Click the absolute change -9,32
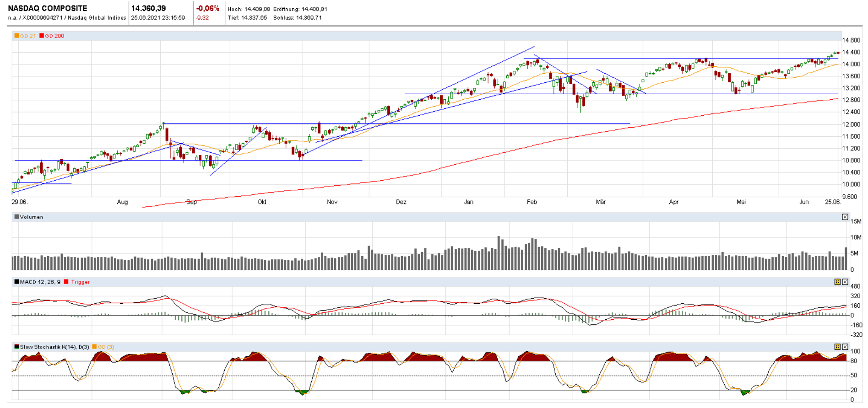Screen dimensions: 868x408 (202, 18)
